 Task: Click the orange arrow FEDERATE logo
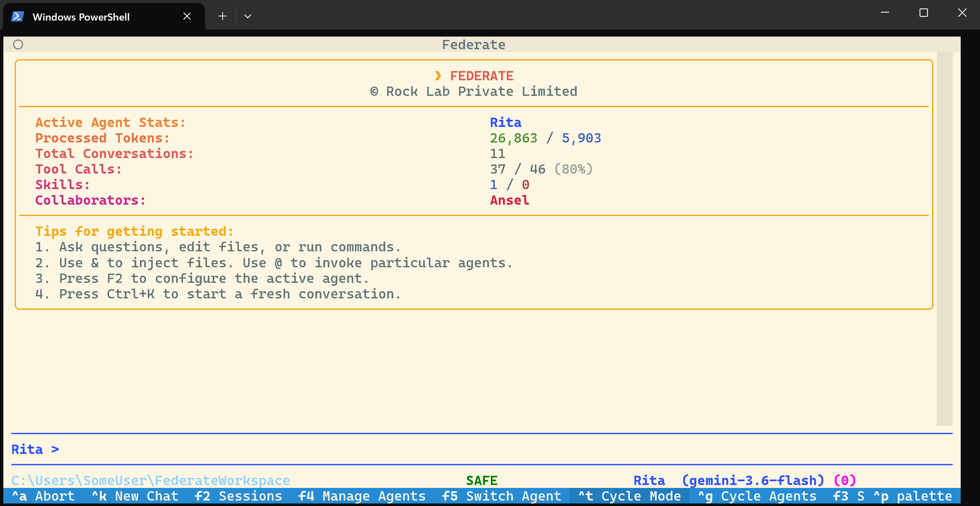[x=474, y=76]
